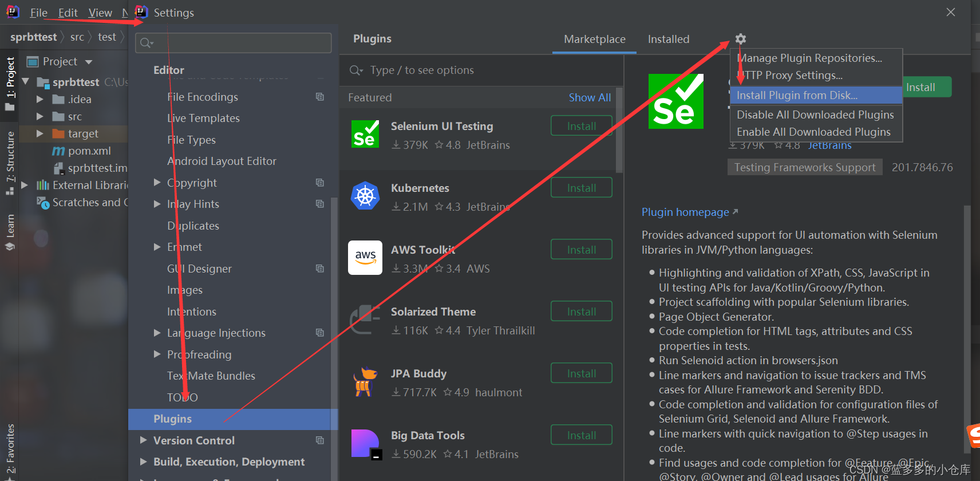This screenshot has width=980, height=481.
Task: Click the Big Data Tools plugin icon
Action: point(366,444)
